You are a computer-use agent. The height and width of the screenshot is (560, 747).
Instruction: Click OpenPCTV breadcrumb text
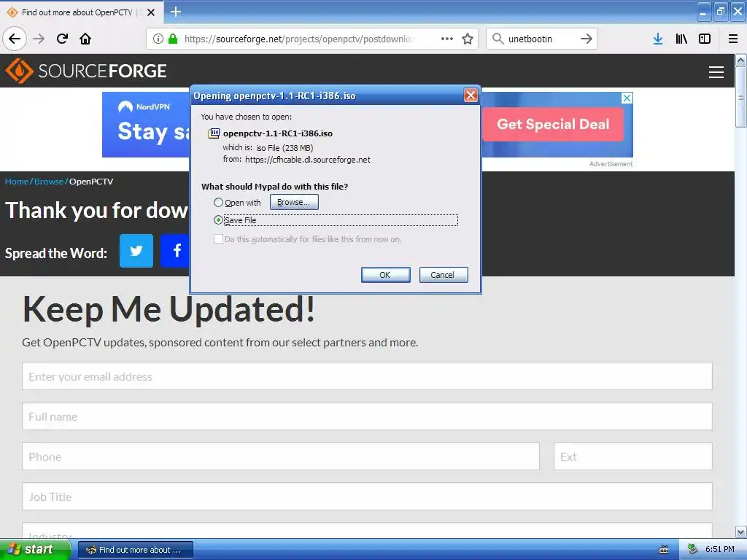(x=91, y=182)
